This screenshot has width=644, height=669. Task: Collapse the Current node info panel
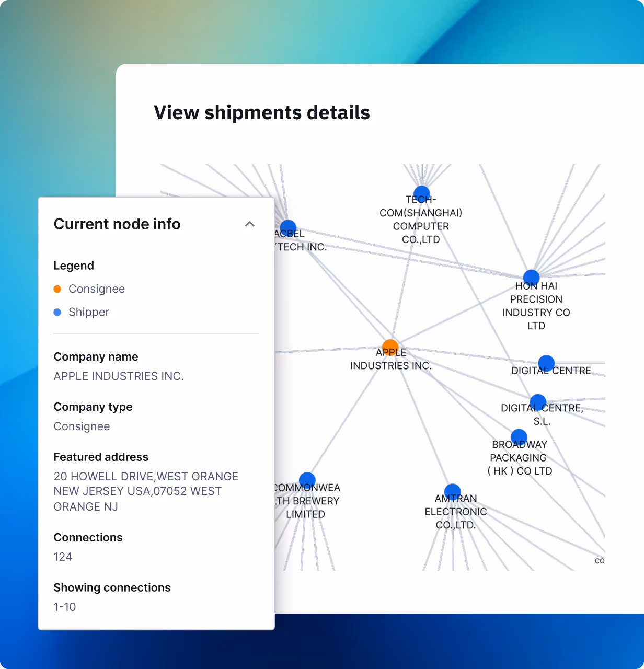(x=250, y=224)
